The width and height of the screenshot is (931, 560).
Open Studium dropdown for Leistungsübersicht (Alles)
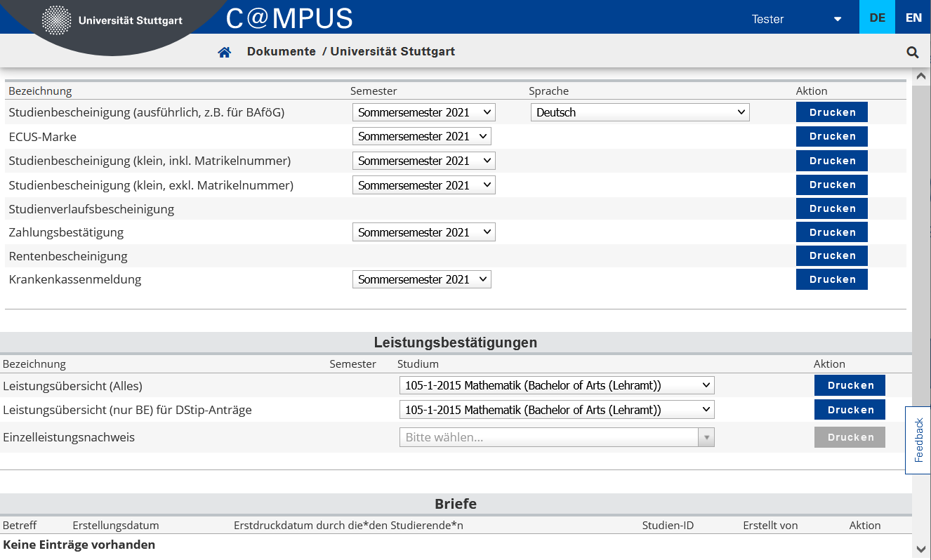coord(557,385)
